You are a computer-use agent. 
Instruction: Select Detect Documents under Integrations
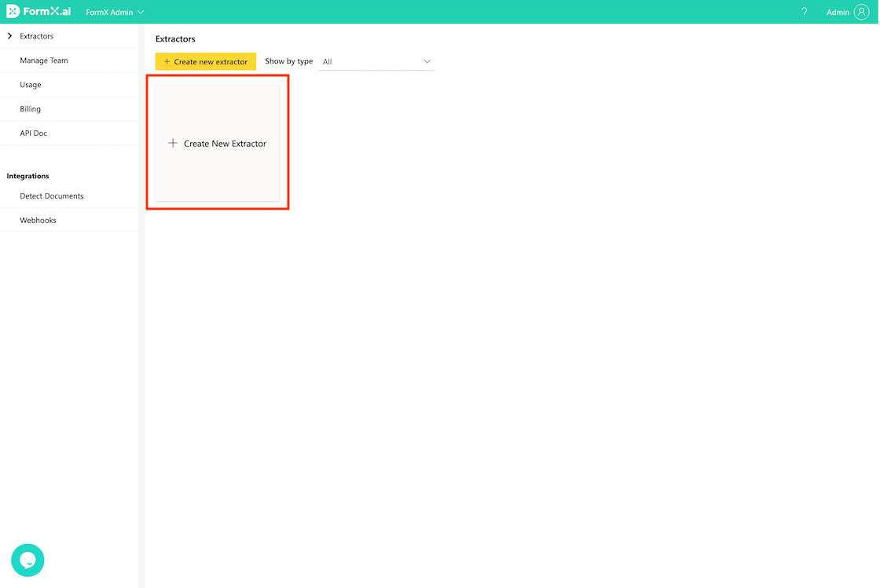pyautogui.click(x=52, y=196)
